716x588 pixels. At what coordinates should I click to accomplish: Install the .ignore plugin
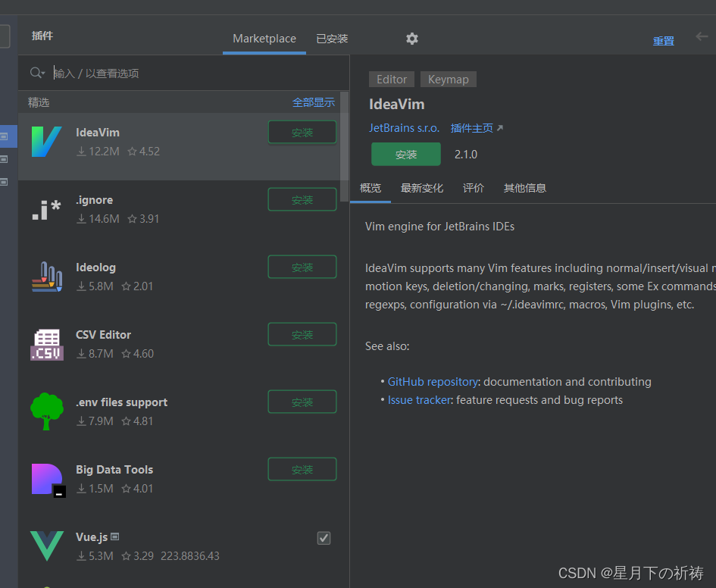pyautogui.click(x=302, y=199)
